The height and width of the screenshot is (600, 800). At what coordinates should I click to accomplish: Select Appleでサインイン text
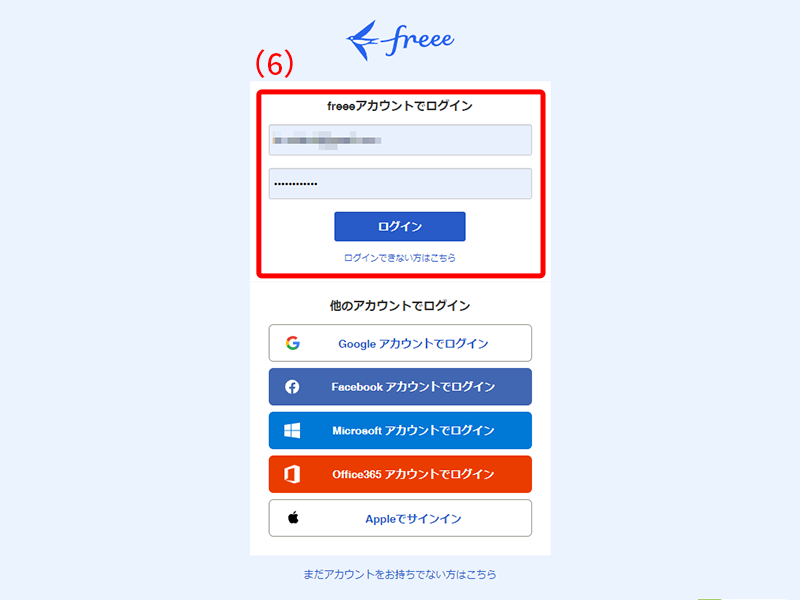pyautogui.click(x=413, y=519)
